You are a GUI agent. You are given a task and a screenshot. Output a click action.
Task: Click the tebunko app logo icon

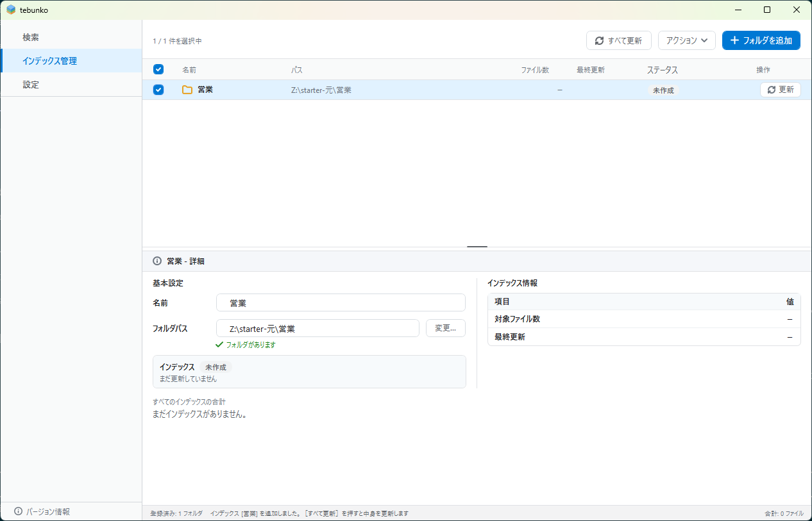pos(11,10)
